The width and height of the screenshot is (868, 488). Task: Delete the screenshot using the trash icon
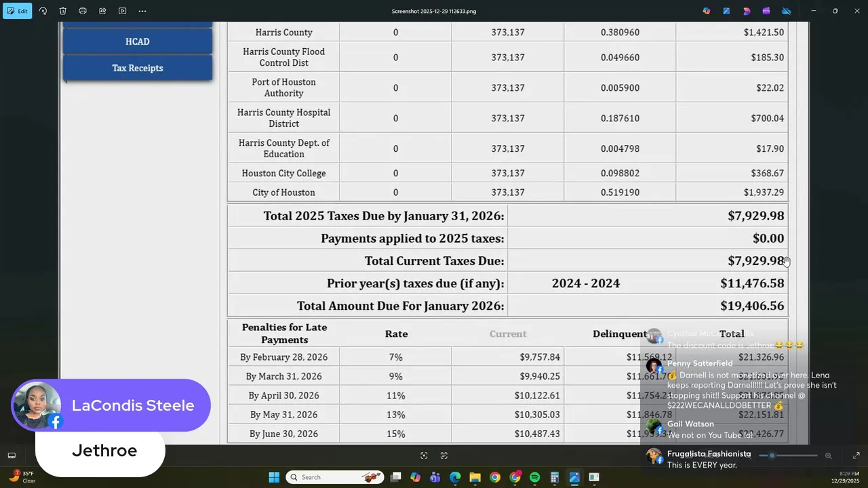(62, 11)
